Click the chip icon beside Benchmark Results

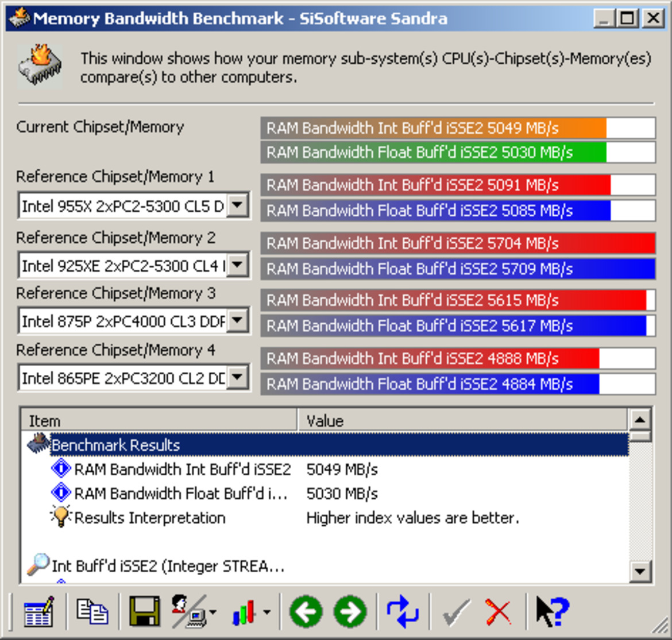coord(38,443)
